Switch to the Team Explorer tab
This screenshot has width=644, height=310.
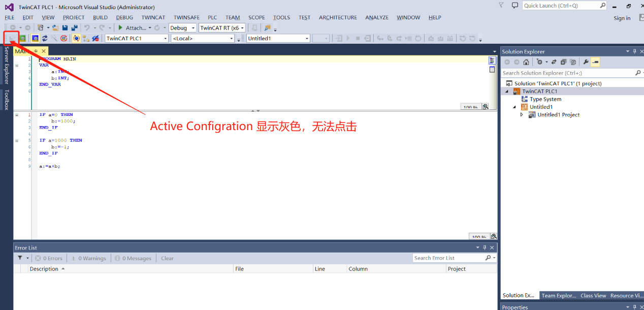tap(559, 295)
